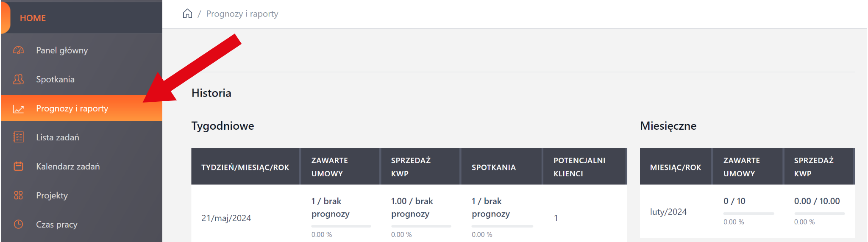Select the 21/maj/2024 weekly row

click(226, 218)
